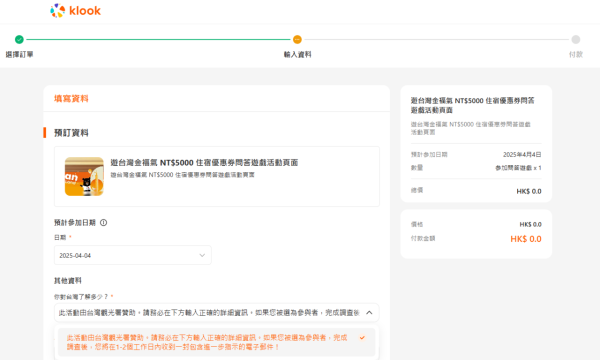
Task: Click green progress bar between steps
Action: [158, 39]
